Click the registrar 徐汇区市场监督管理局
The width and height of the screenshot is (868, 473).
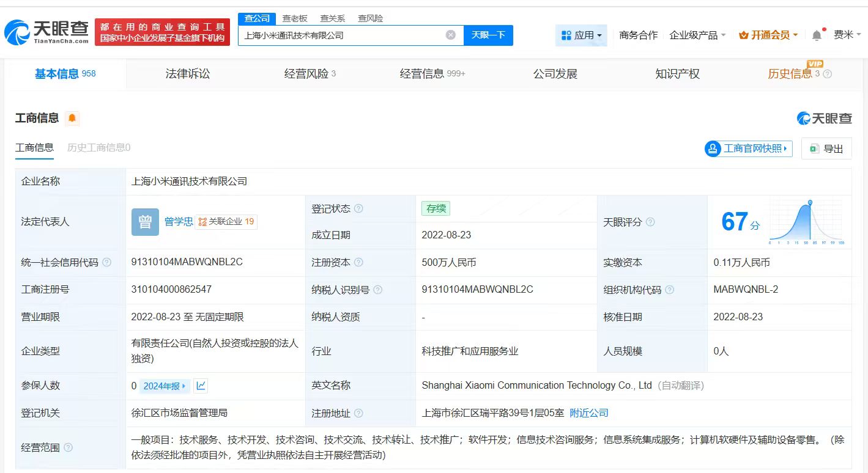[179, 413]
